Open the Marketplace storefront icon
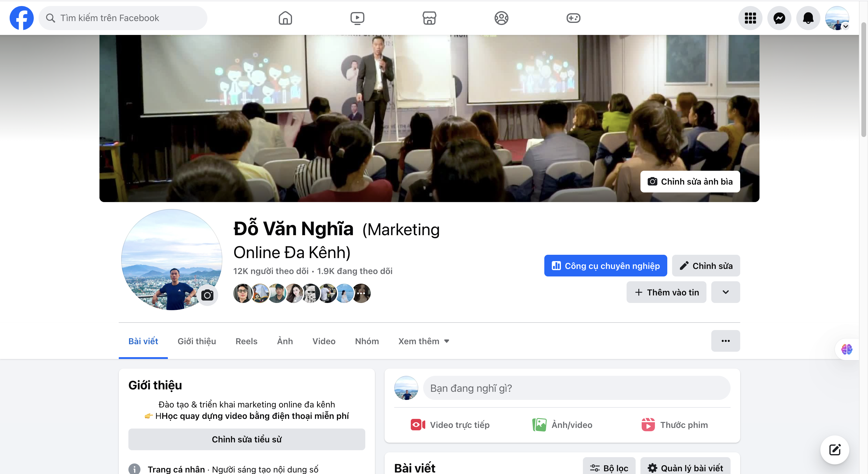 429,18
